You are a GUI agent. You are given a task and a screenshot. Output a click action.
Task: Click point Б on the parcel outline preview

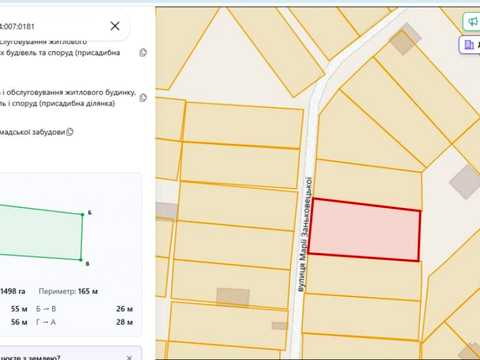coord(83,214)
